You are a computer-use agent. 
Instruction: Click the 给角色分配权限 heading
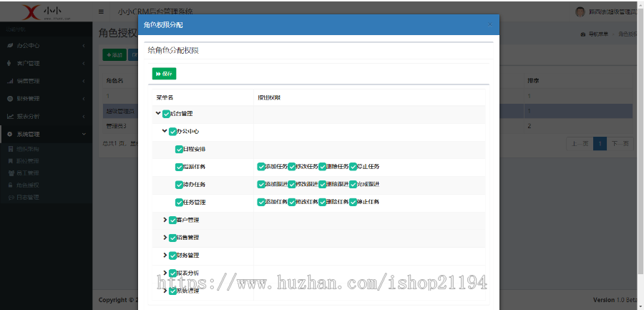(173, 51)
